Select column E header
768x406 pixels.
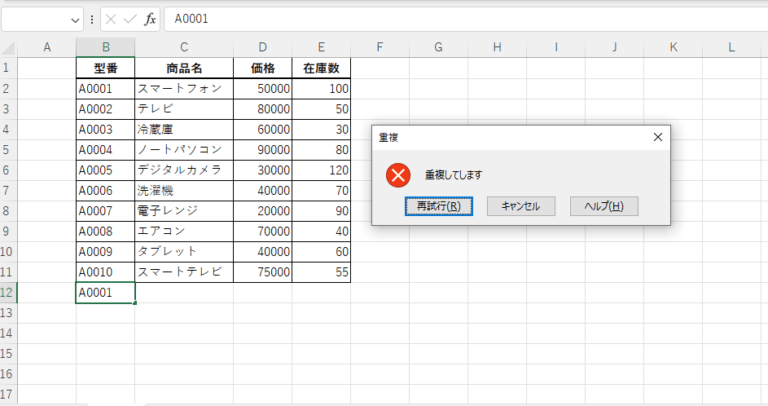pos(321,47)
